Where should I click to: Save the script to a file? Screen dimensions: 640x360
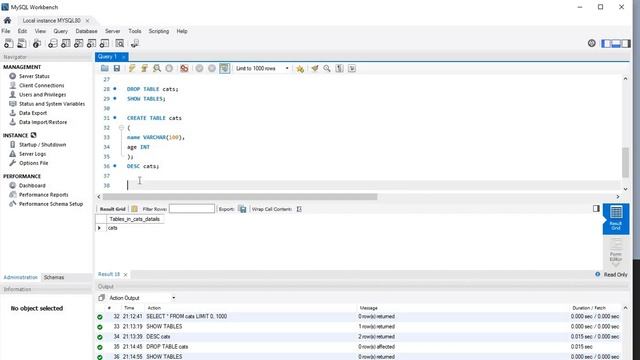click(x=117, y=69)
